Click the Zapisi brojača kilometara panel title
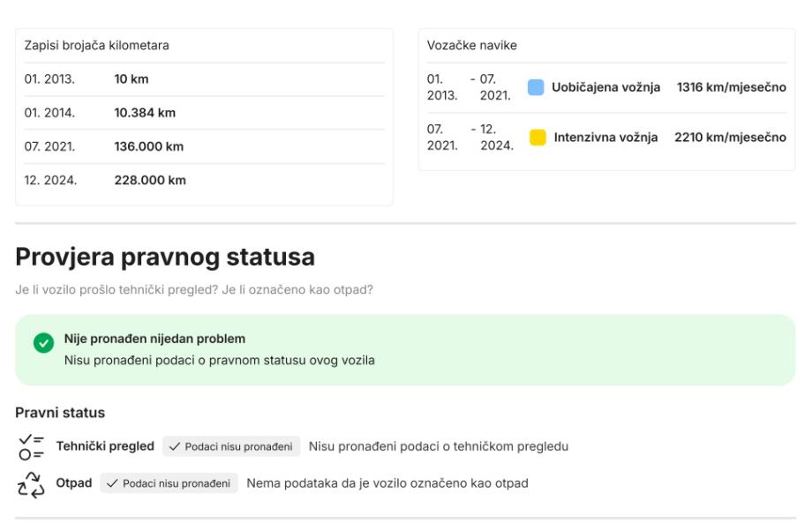The image size is (812, 531). coord(96,46)
